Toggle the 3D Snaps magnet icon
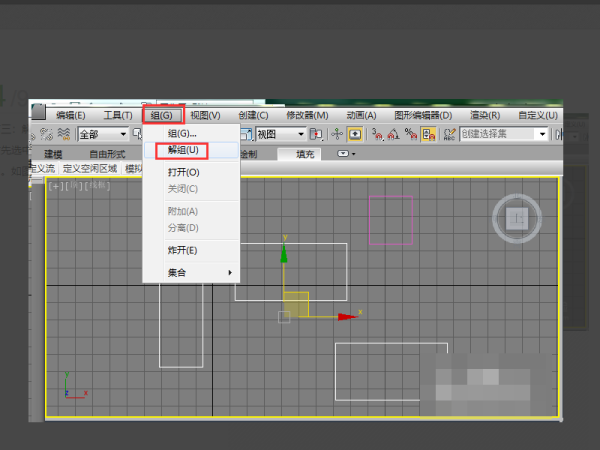The width and height of the screenshot is (600, 450). (x=377, y=134)
